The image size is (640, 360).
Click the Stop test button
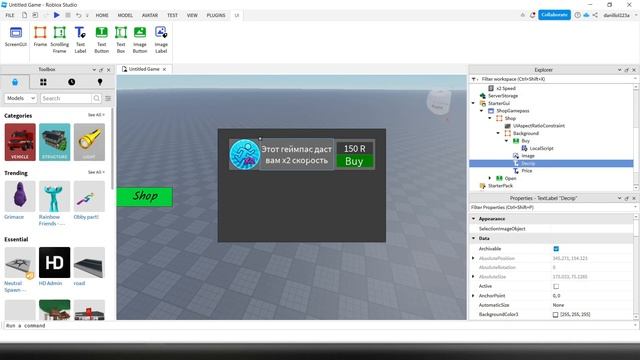[x=68, y=15]
